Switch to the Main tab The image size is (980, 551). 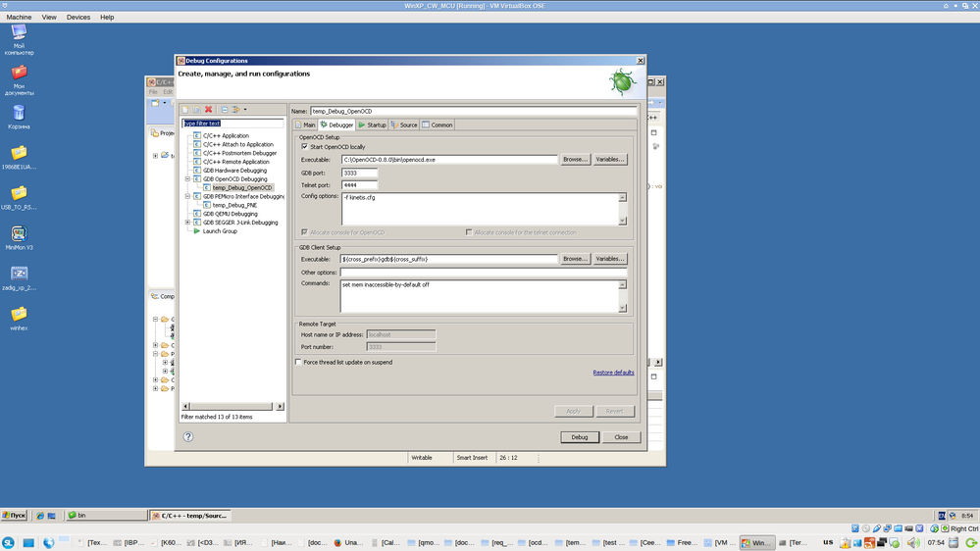coord(305,125)
